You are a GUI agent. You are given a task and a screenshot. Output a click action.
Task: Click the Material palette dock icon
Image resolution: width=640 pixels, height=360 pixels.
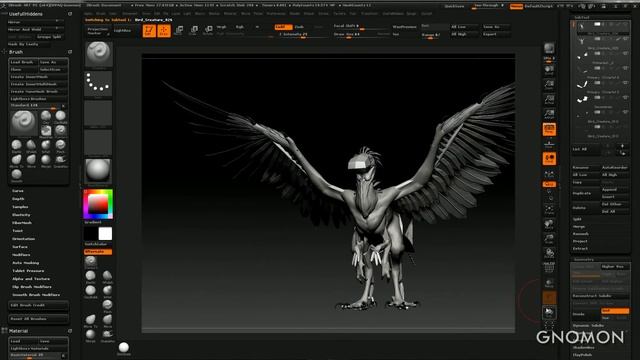(70, 331)
